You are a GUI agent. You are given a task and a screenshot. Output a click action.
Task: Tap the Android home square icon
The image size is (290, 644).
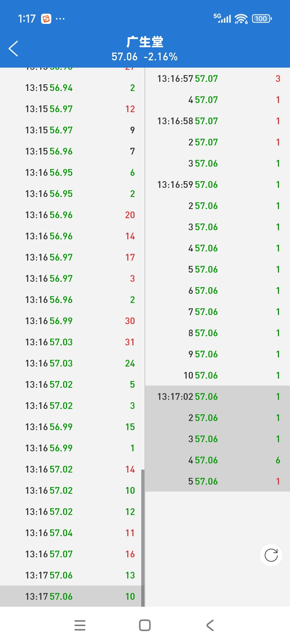coord(145,625)
